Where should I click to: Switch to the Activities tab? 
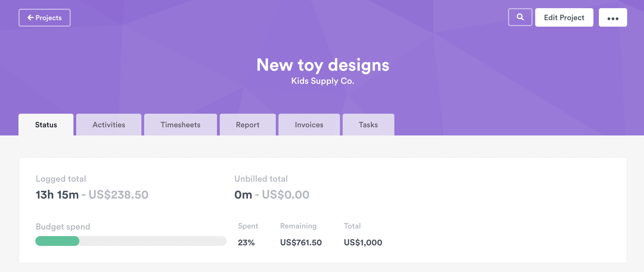point(109,125)
